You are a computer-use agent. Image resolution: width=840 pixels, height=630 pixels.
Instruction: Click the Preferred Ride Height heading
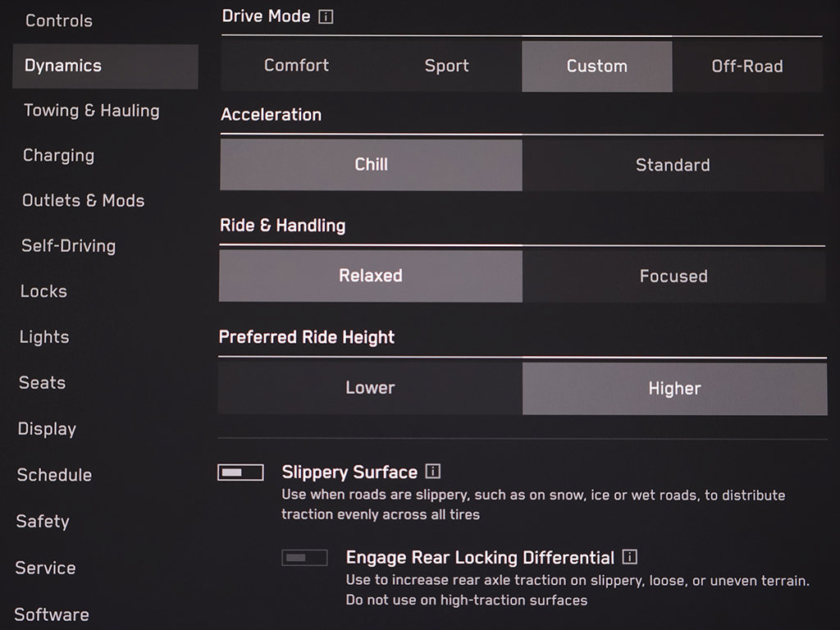click(307, 337)
